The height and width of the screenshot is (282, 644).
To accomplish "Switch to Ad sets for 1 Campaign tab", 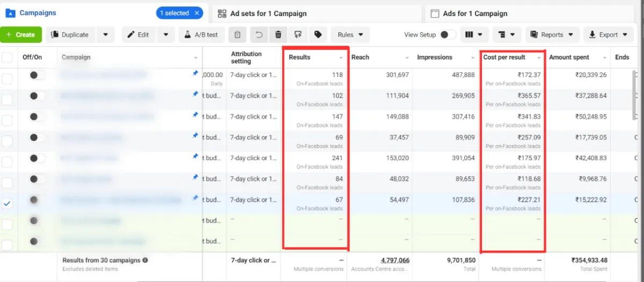I will (x=268, y=13).
